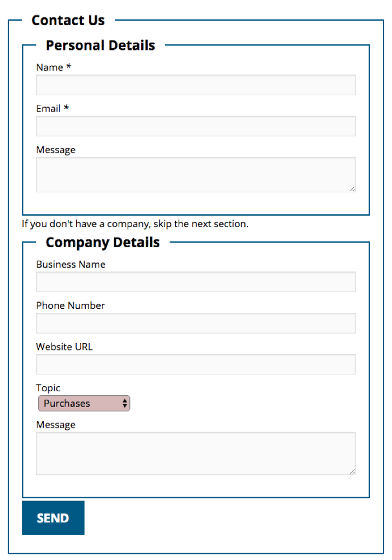392x560 pixels.
Task: Click the Name field label
Action: 50,67
